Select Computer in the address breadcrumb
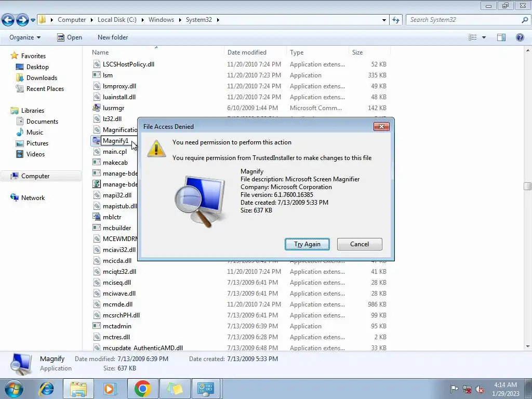This screenshot has width=532, height=399. click(72, 20)
